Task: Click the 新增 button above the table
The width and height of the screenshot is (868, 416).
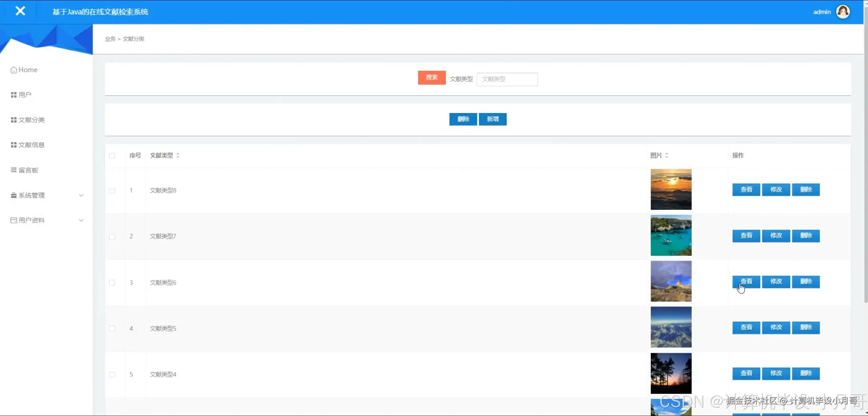Action: tap(493, 119)
